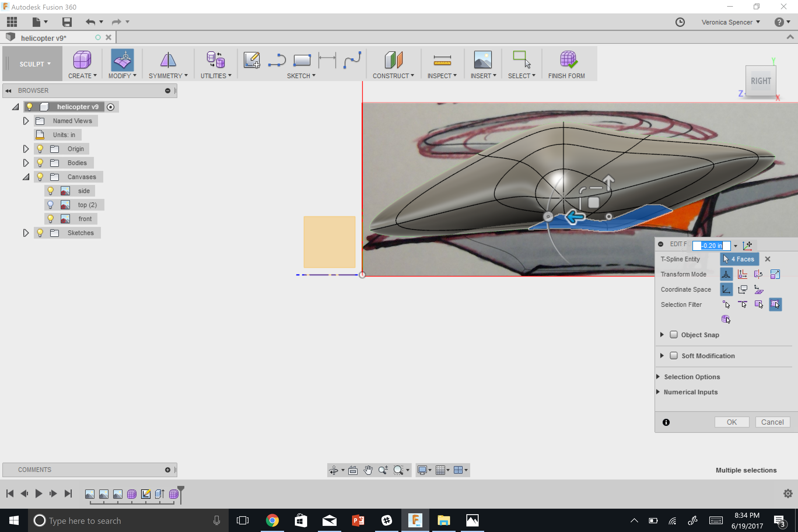Expand Selection Options section
This screenshot has width=798, height=532.
[658, 377]
